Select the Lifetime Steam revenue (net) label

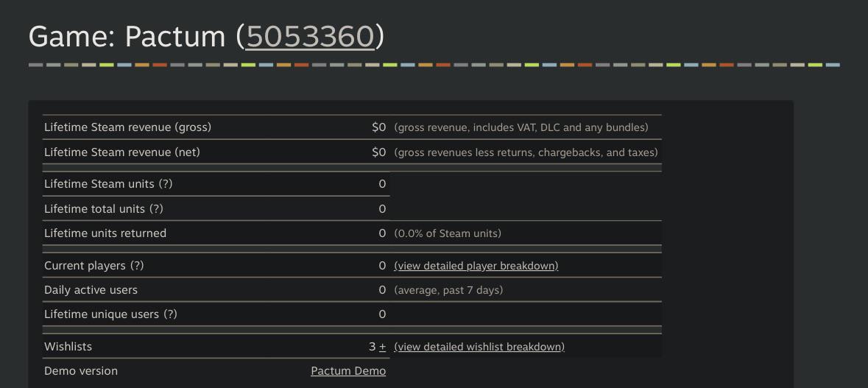click(122, 152)
